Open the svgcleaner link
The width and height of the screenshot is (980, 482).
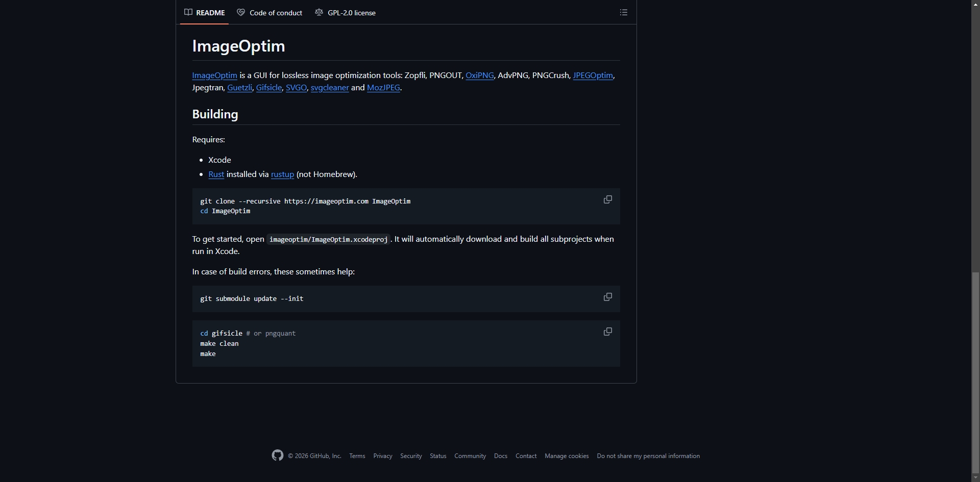coord(330,88)
